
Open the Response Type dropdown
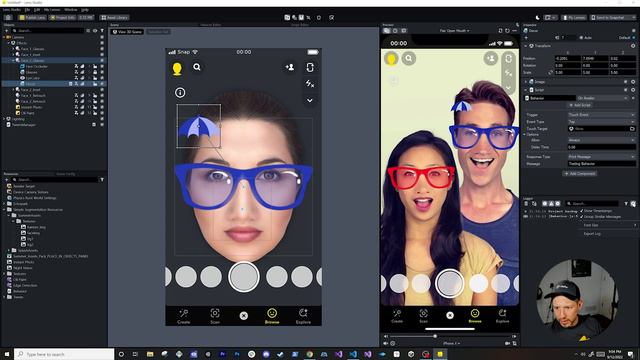click(x=601, y=157)
